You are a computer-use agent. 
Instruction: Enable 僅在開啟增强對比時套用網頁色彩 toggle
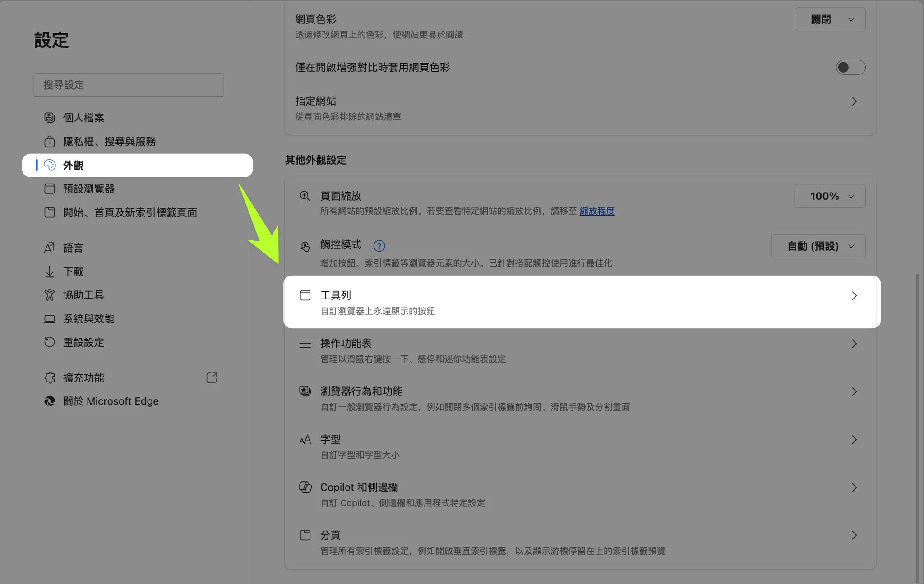point(850,67)
